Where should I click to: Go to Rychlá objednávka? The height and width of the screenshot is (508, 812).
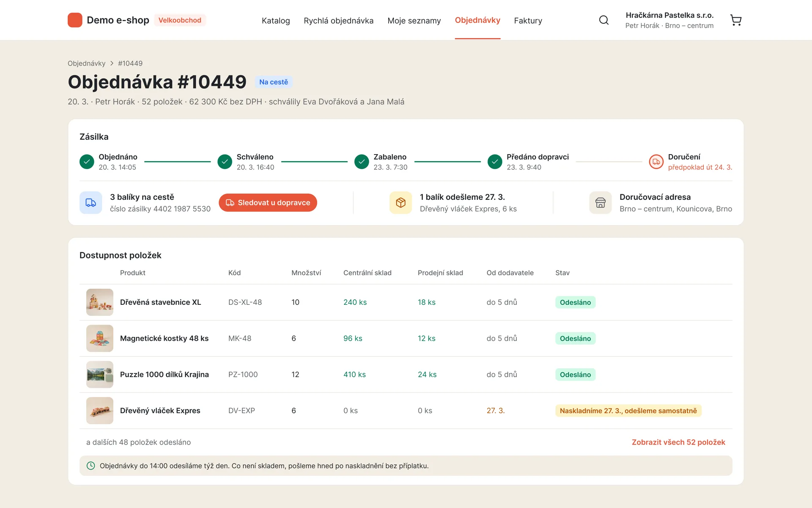point(338,20)
